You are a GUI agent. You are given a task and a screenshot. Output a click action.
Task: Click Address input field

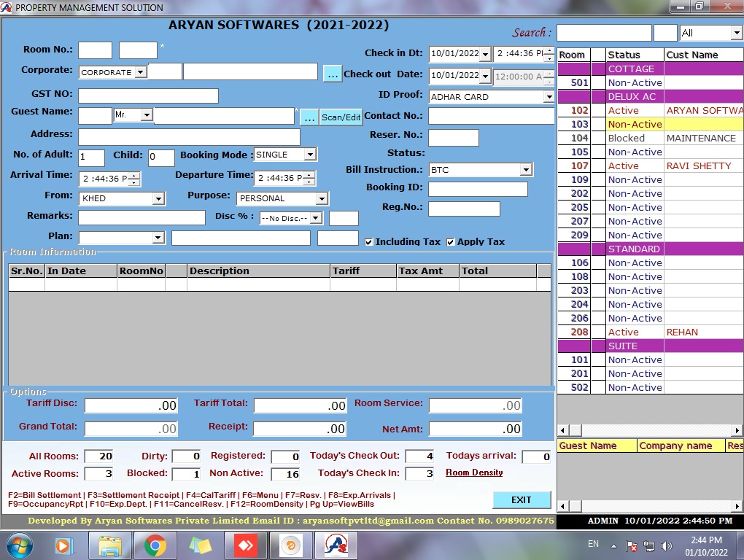(189, 137)
